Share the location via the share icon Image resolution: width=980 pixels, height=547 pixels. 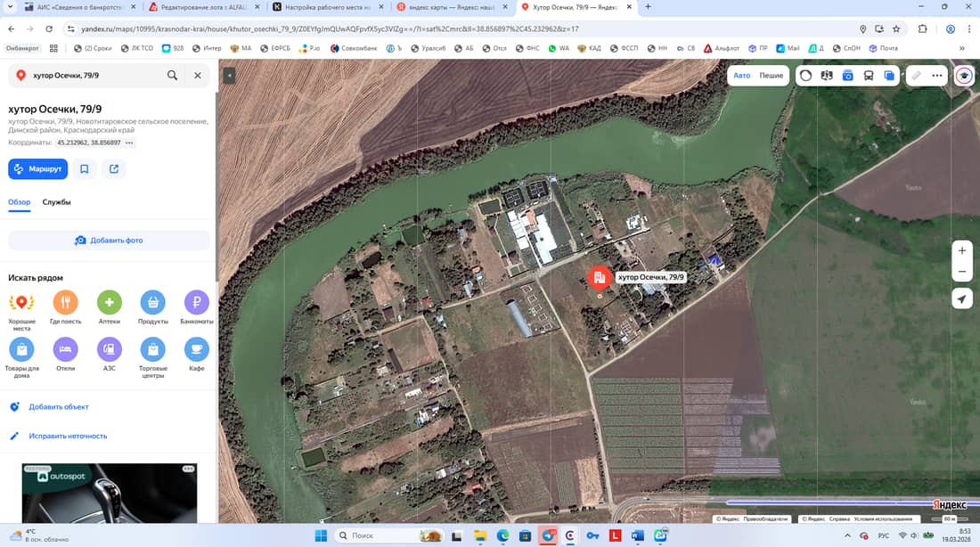pos(114,168)
